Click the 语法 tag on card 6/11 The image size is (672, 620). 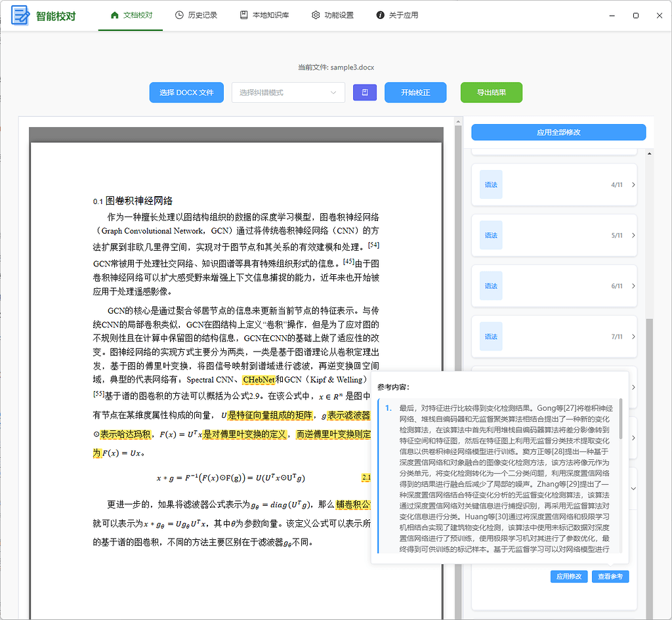pos(491,286)
